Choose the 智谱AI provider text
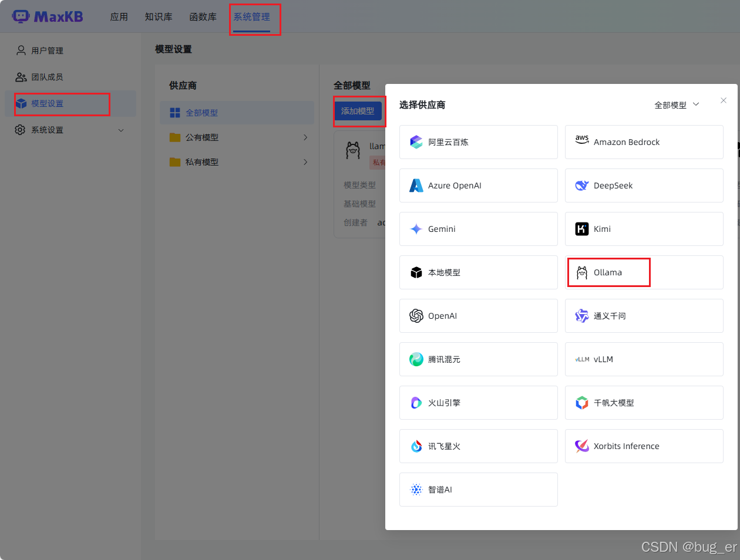Screen dimensions: 740x560 click(440, 490)
